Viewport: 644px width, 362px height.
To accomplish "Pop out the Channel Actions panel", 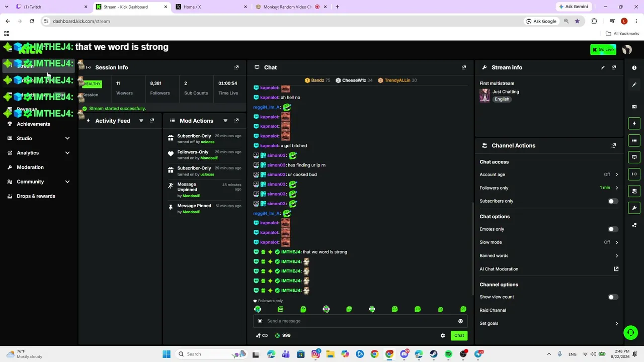I will click(614, 146).
